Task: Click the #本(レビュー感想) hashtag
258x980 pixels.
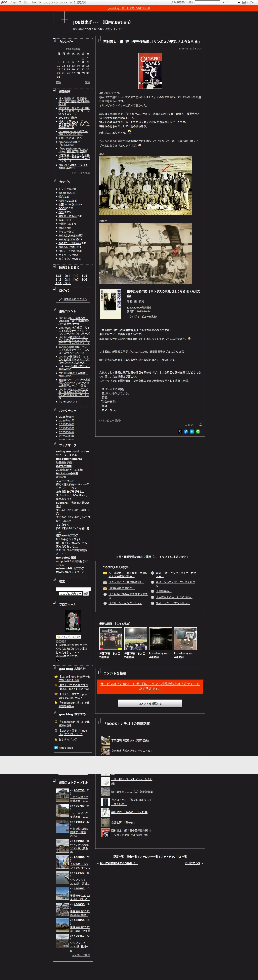Action: [x=110, y=420]
